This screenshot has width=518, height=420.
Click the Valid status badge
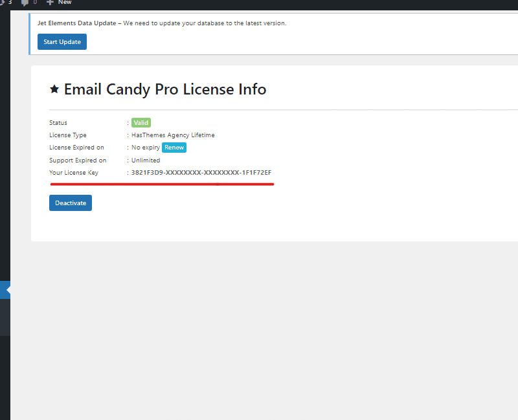coord(141,122)
